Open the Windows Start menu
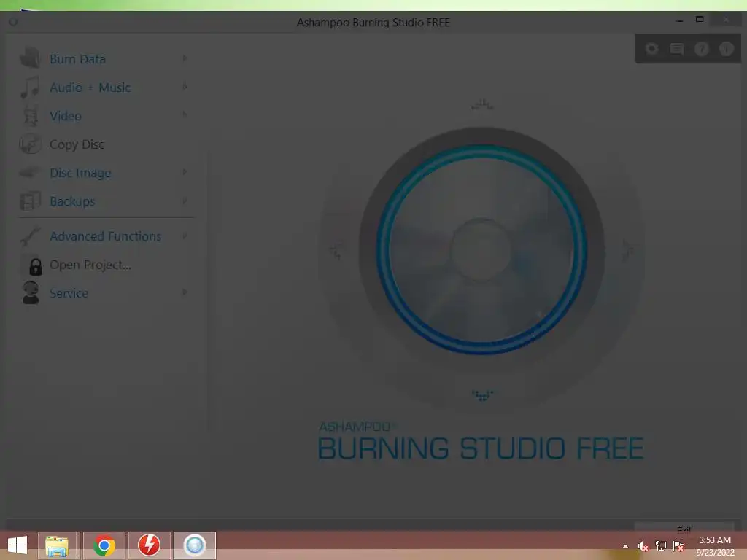Viewport: 747px width, 560px height. coord(18,545)
